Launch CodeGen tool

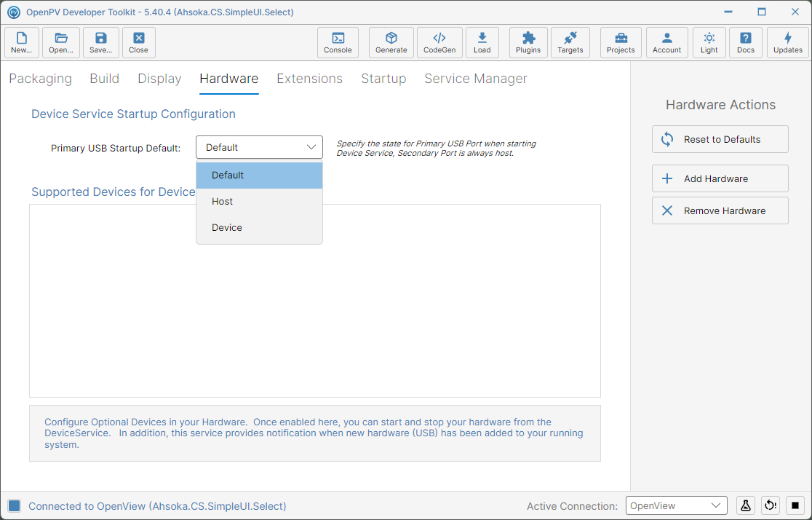coord(439,42)
